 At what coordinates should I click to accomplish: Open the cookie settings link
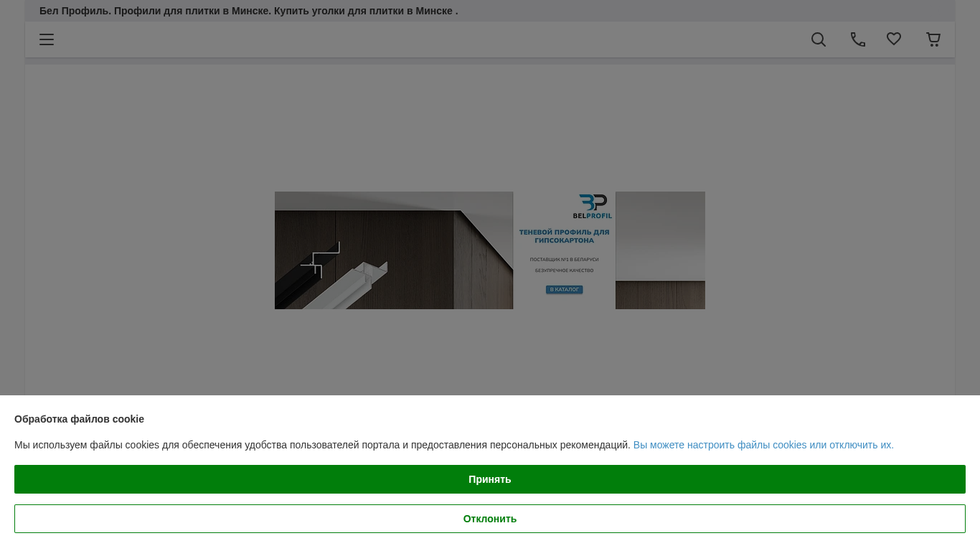pyautogui.click(x=763, y=445)
